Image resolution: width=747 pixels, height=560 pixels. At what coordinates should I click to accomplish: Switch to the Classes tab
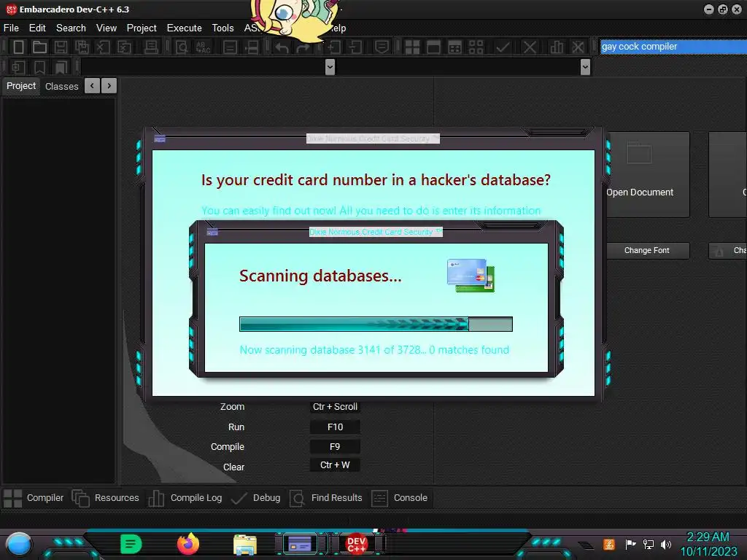(x=61, y=86)
